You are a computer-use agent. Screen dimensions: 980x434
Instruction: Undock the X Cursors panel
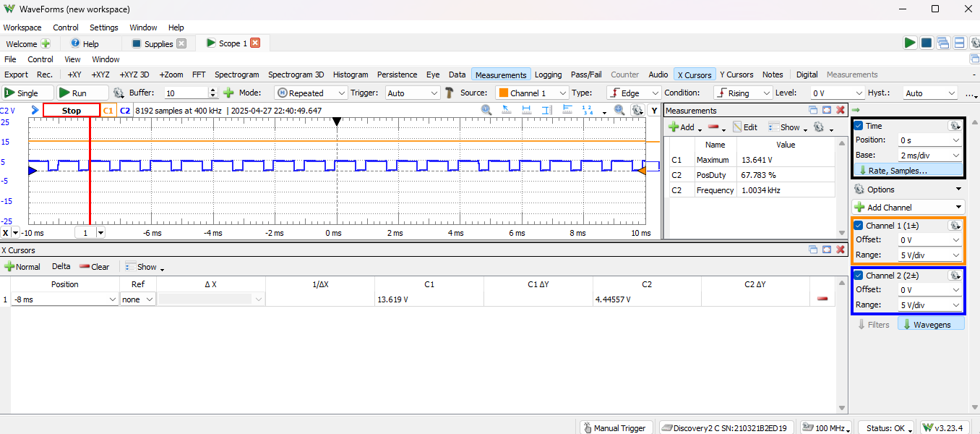(x=814, y=250)
